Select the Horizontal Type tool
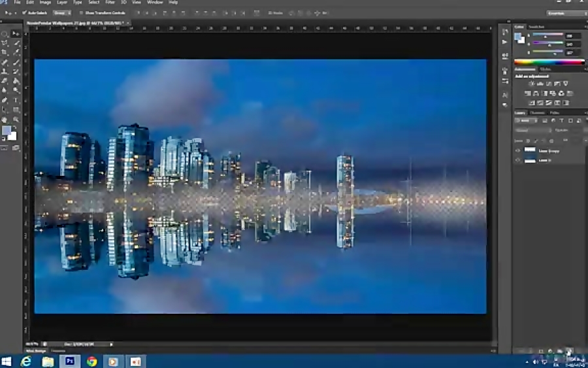Screen dimensions: 588x368 16,100
